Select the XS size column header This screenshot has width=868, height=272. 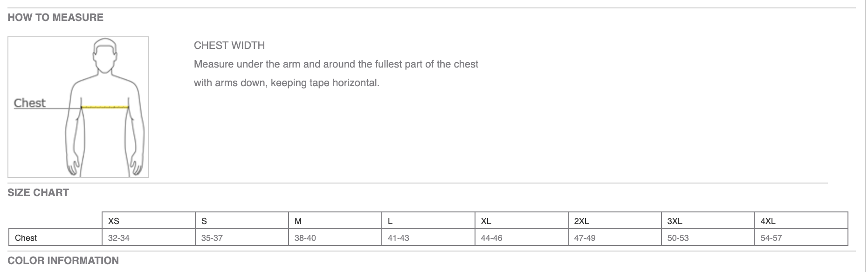coord(114,221)
